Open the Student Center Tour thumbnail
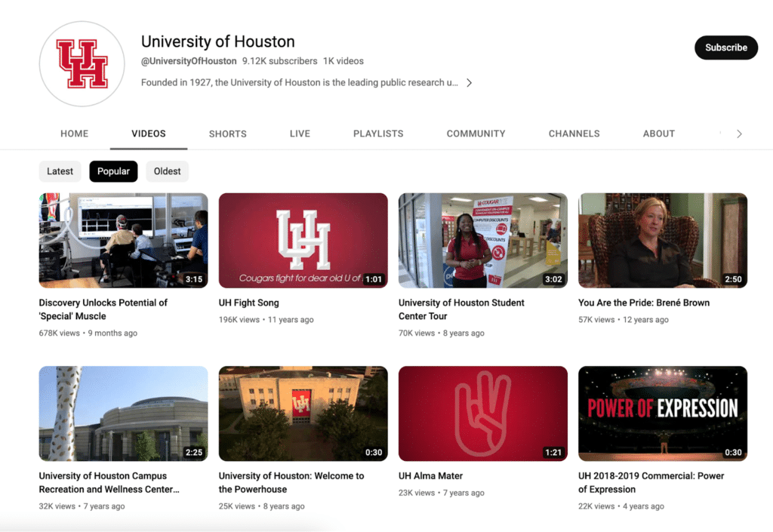Screen dimensions: 773x532 point(483,241)
